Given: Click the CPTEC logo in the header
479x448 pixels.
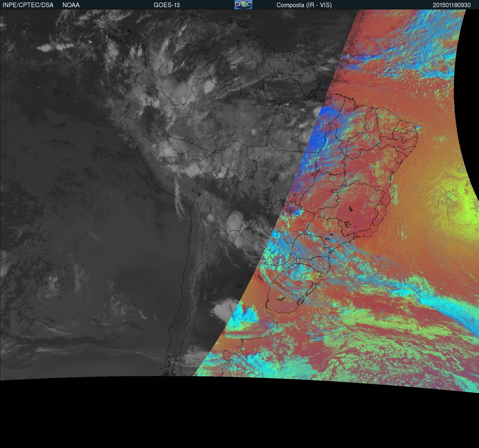Looking at the screenshot, I should tap(243, 5).
